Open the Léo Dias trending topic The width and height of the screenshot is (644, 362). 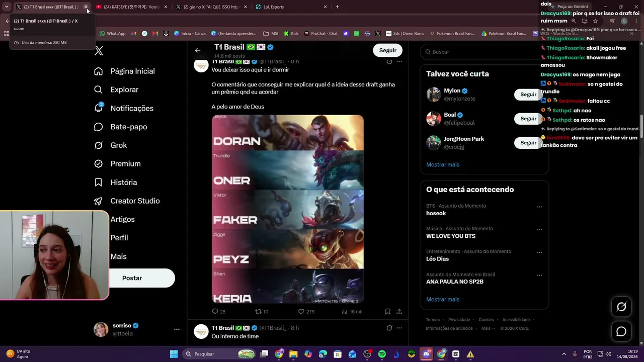click(437, 259)
